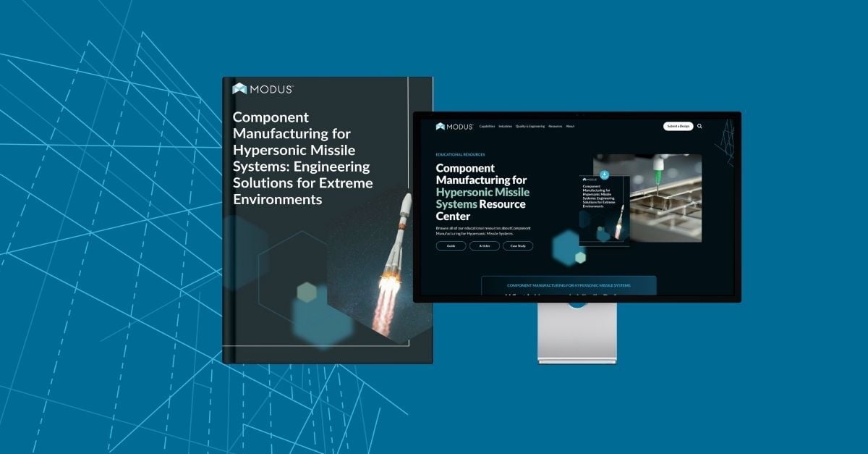Select the ebook cover thumbnail on the webpage

tap(600, 210)
